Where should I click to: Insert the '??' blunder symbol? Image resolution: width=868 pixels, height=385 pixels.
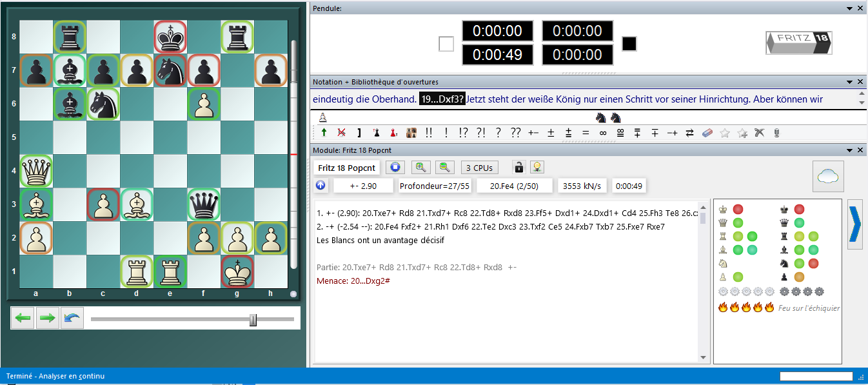[515, 133]
